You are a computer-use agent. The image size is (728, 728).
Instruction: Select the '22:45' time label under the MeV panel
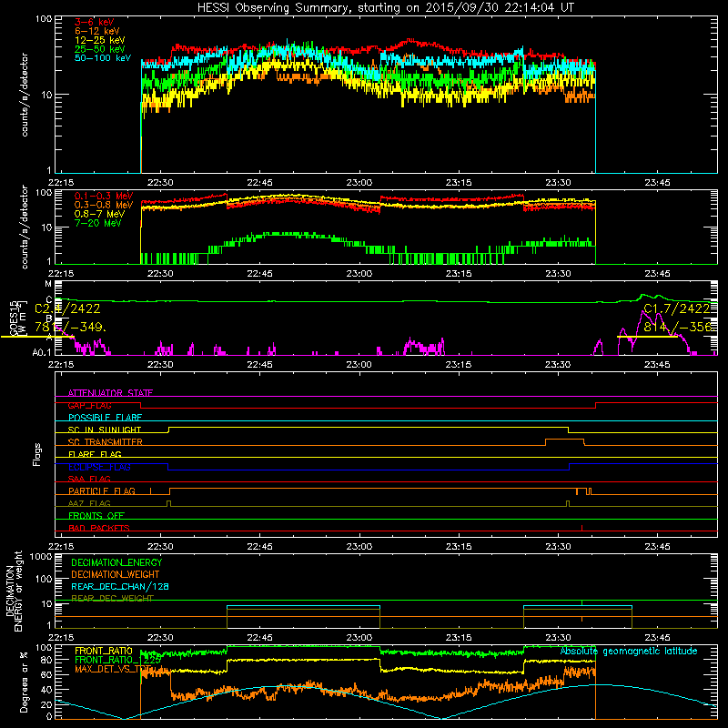pyautogui.click(x=259, y=274)
